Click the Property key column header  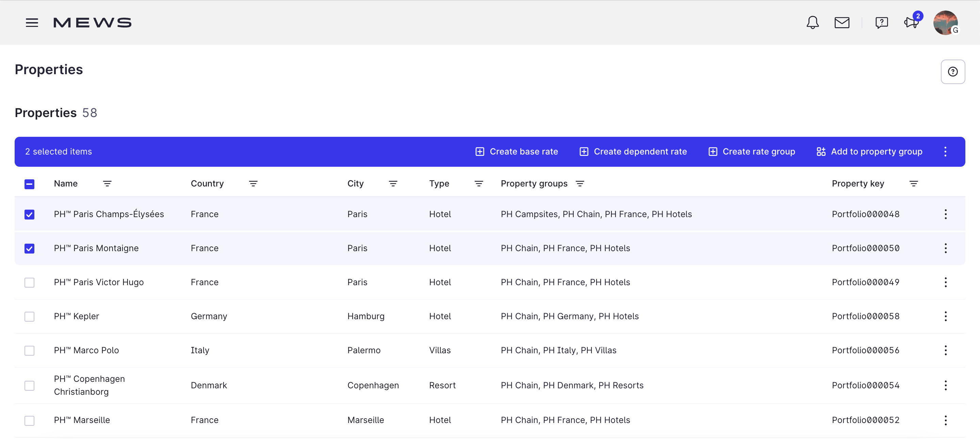[858, 184]
